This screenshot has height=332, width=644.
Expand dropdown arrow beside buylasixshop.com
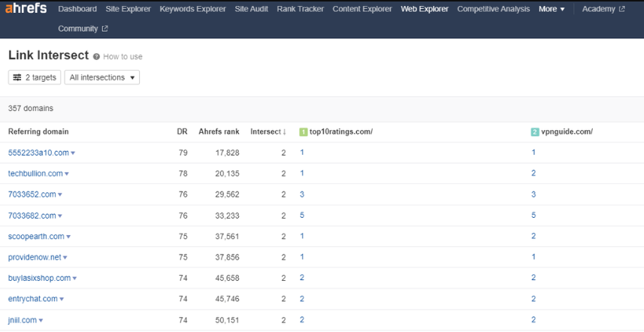[74, 279]
